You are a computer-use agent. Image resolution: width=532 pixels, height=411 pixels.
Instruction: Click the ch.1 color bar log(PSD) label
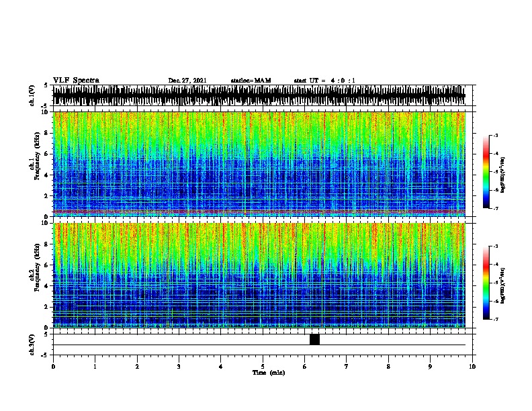(502, 175)
